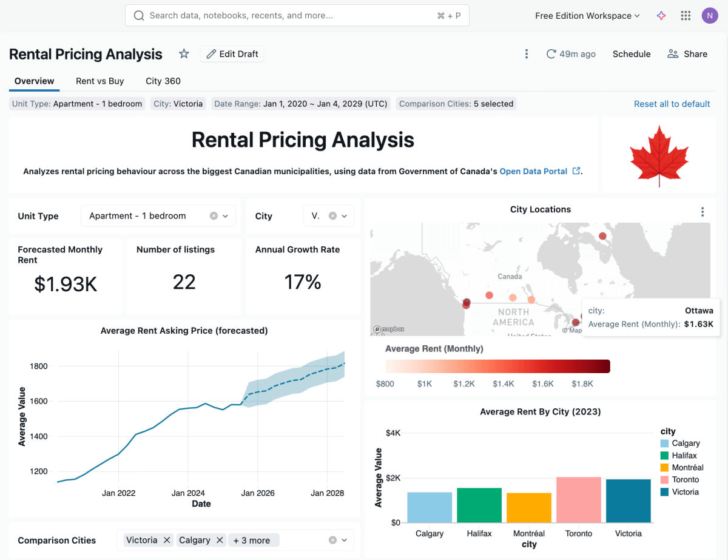The height and width of the screenshot is (560, 728).
Task: Favorite the dashboard with the star icon
Action: 184,54
